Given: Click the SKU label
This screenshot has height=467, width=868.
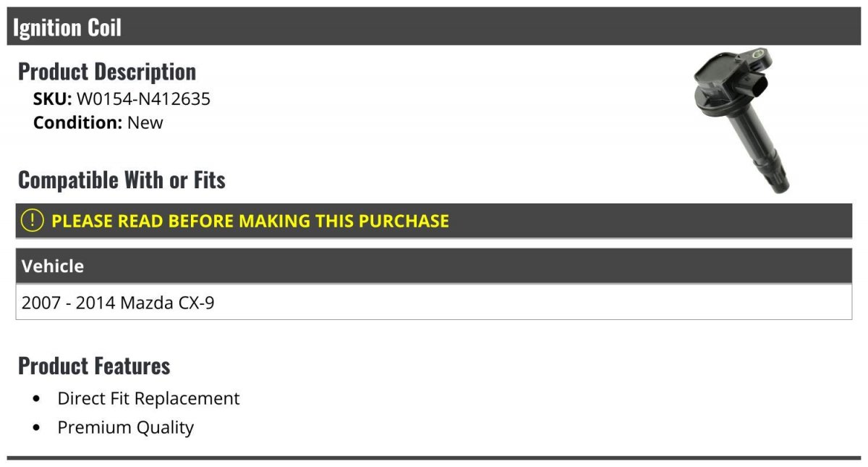Looking at the screenshot, I should [x=52, y=99].
